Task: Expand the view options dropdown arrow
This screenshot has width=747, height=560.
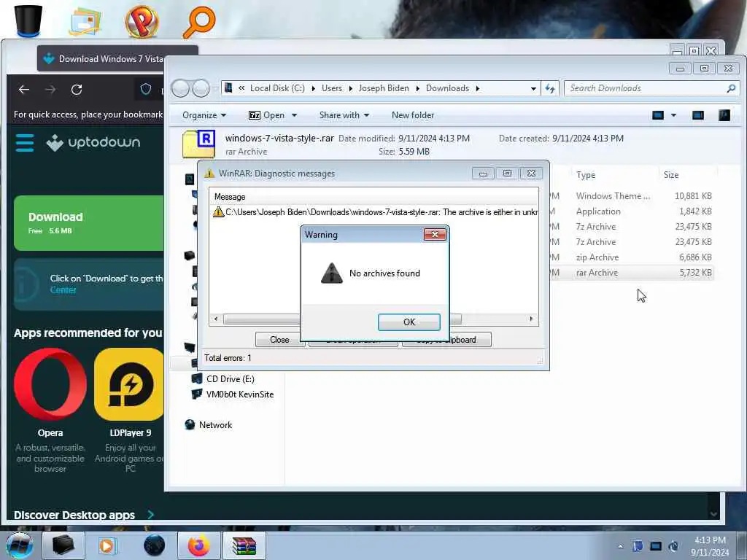Action: (673, 115)
